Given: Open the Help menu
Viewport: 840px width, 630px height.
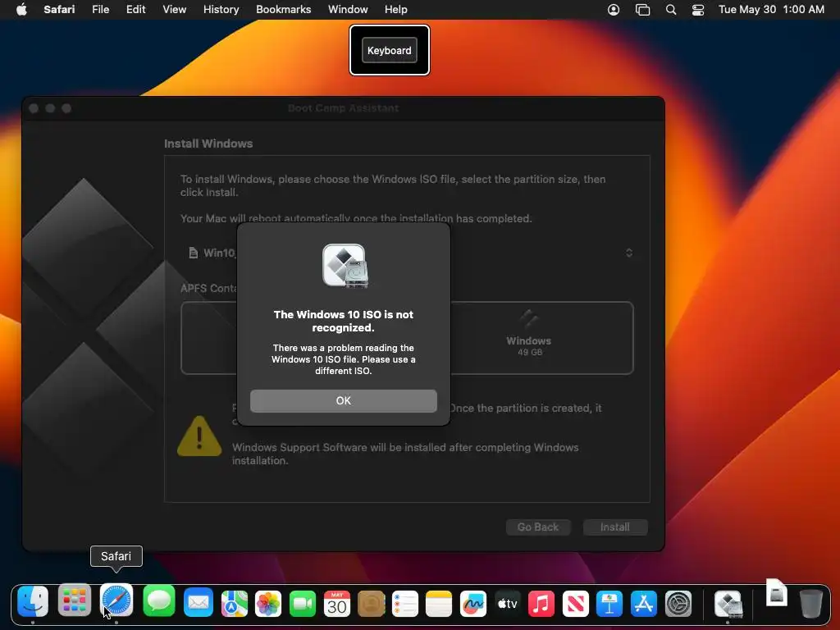Looking at the screenshot, I should click(x=396, y=9).
